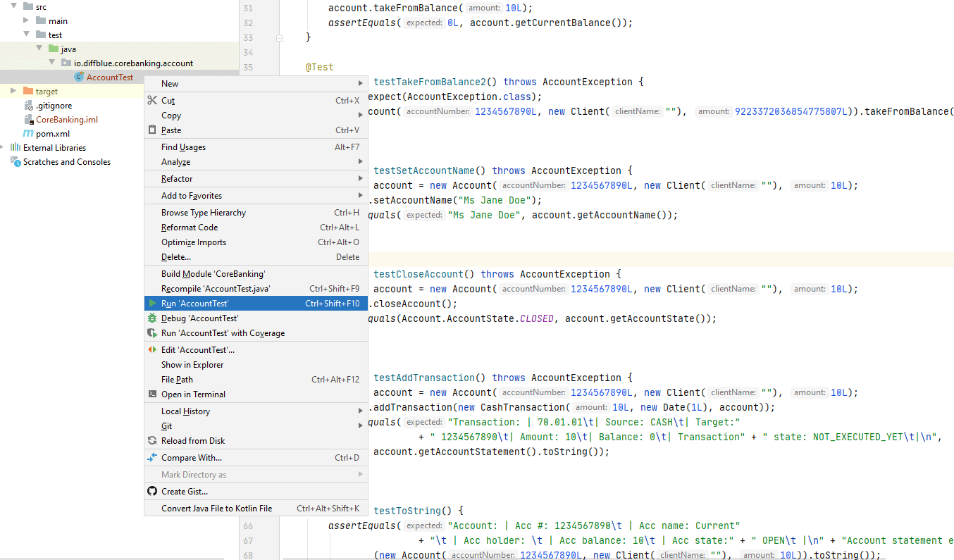Click the green Run arrow icon
Screen dimensions: 954x560
151,304
